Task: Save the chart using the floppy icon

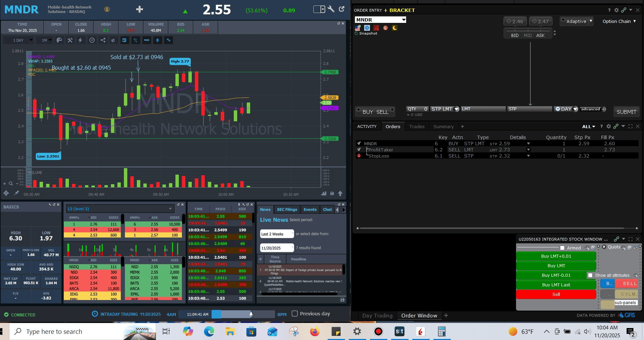Action: coord(332,194)
